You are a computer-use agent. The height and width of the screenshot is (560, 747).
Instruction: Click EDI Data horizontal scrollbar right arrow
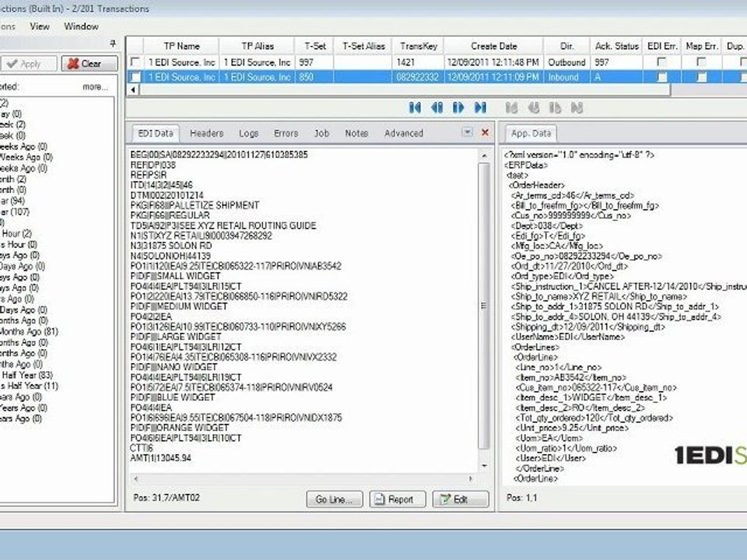pos(471,478)
